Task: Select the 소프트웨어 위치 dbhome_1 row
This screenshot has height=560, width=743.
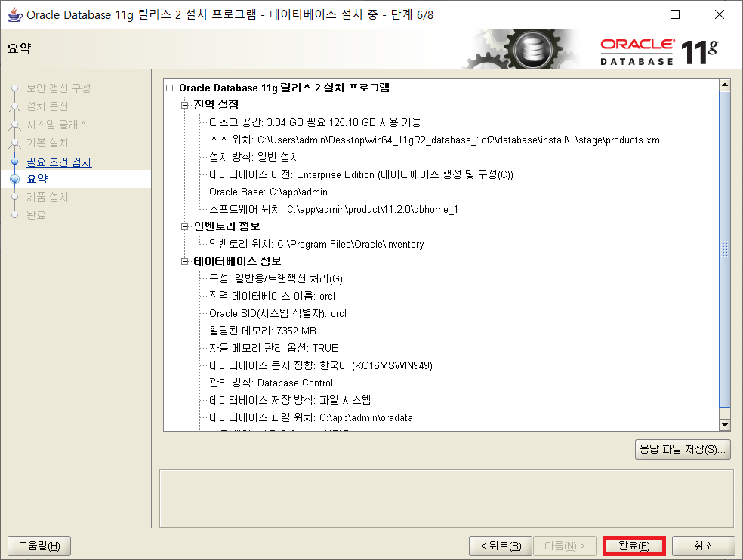Action: pyautogui.click(x=334, y=209)
